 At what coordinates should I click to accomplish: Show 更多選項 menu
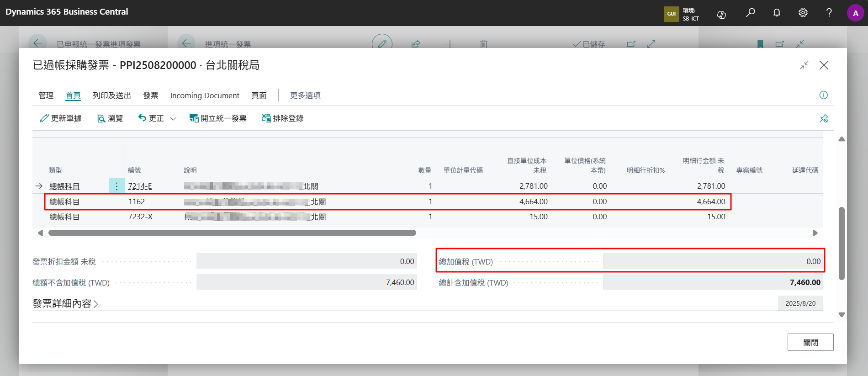pos(306,95)
